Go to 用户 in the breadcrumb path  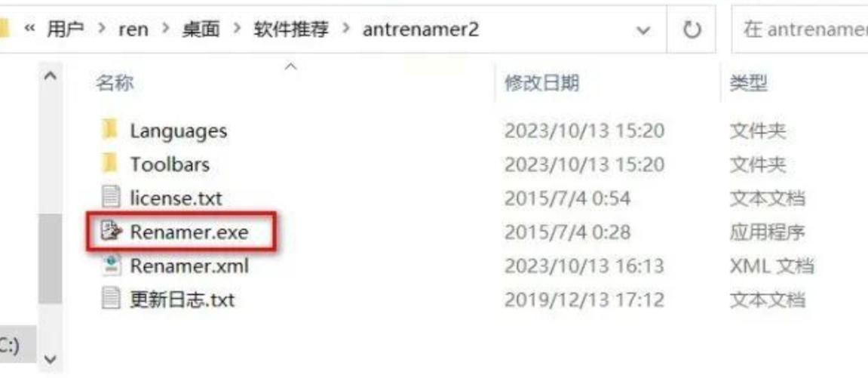pos(65,29)
